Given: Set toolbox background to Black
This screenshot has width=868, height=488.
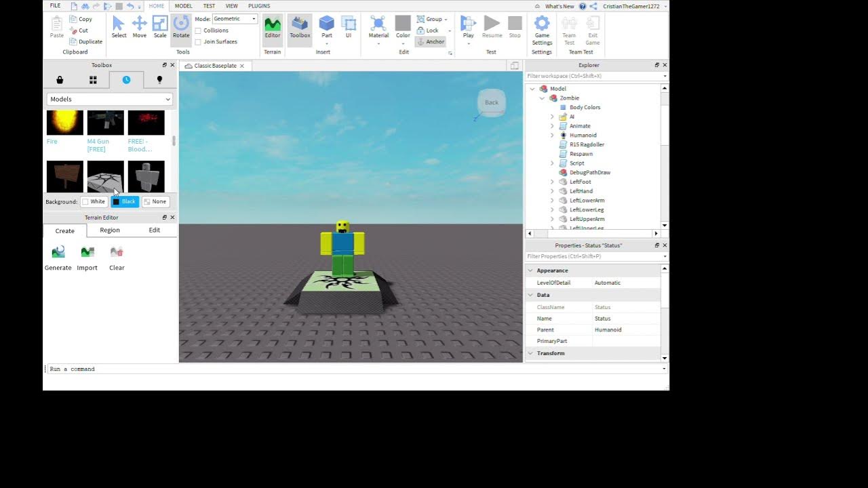Looking at the screenshot, I should pos(125,201).
